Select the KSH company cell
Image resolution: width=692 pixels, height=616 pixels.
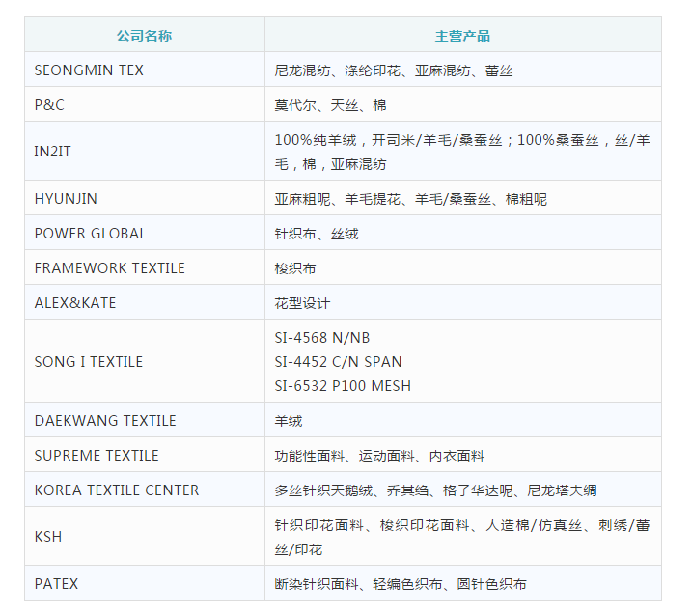tap(145, 536)
